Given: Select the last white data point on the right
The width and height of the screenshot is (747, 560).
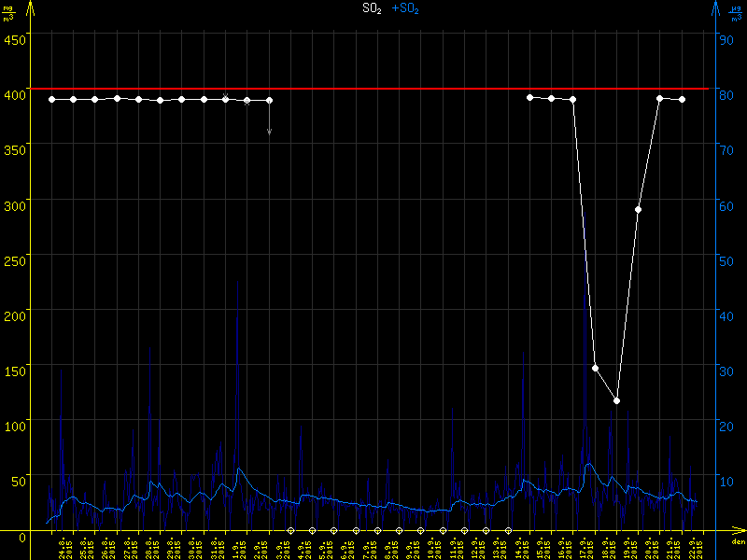Looking at the screenshot, I should point(682,99).
